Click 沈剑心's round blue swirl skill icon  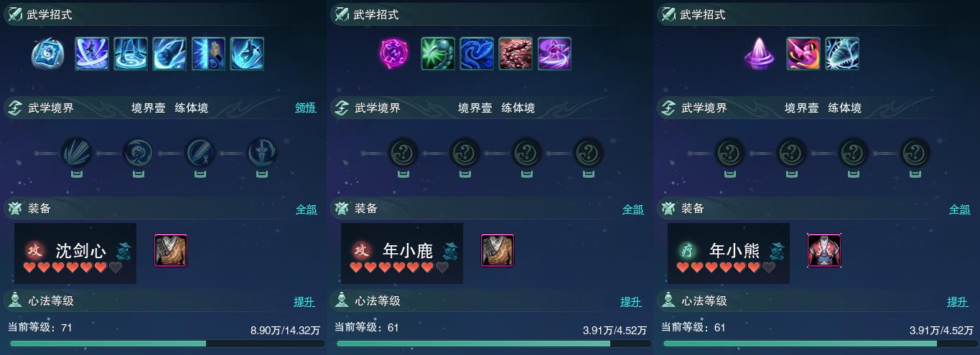point(48,54)
